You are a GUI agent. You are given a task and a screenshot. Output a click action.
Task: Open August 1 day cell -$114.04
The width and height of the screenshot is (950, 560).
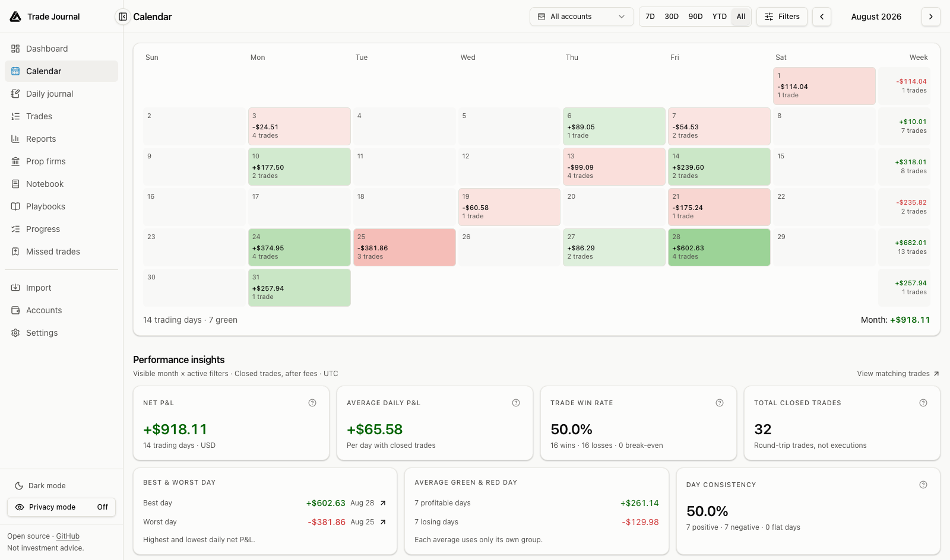coord(824,86)
